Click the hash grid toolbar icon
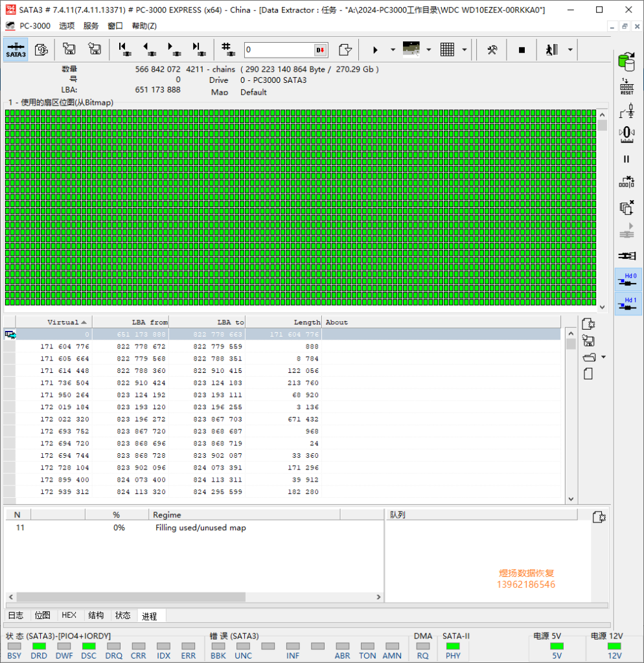 tap(227, 50)
